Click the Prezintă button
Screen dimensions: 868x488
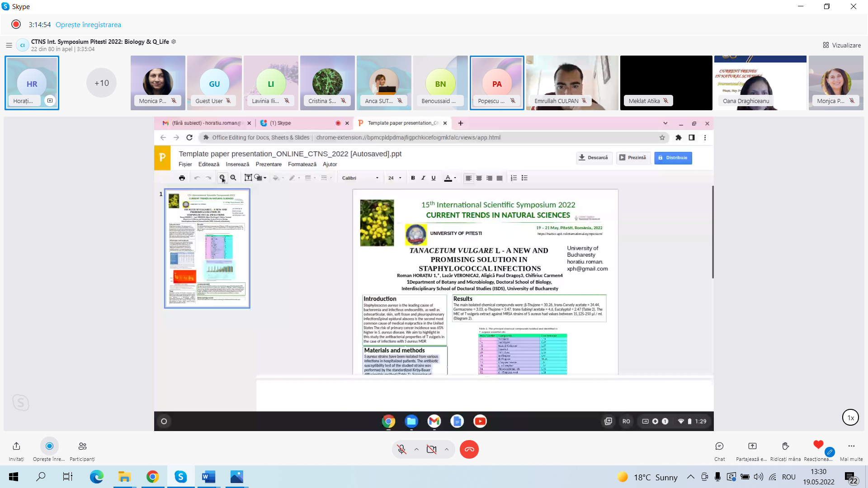[x=633, y=158]
